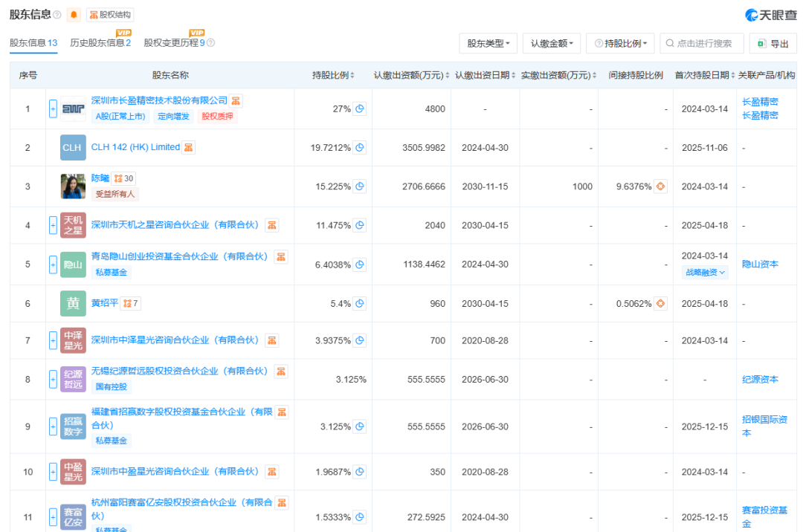The image size is (803, 532).
Task: Open 陈曦 shareholder link
Action: pyautogui.click(x=100, y=178)
